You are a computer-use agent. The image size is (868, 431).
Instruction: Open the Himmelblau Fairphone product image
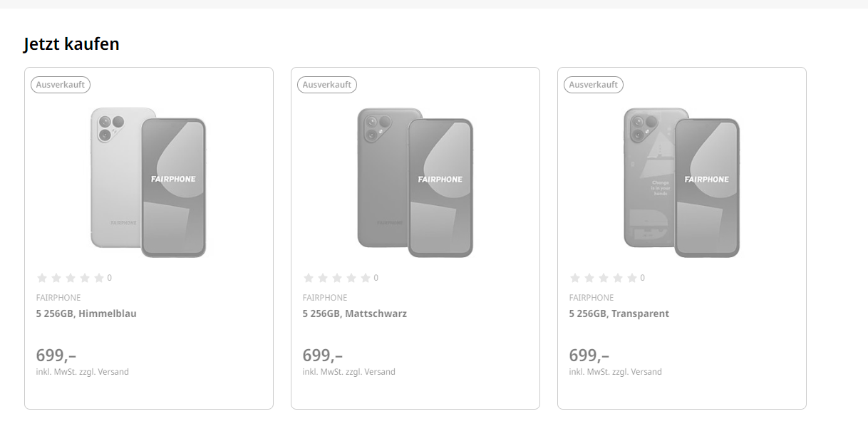[148, 182]
